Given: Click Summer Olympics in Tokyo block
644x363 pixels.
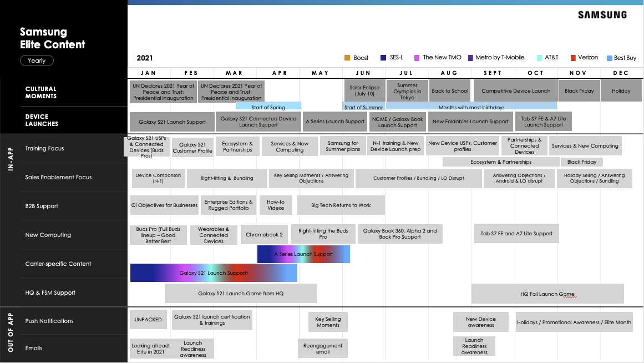Looking at the screenshot, I should point(407,91).
